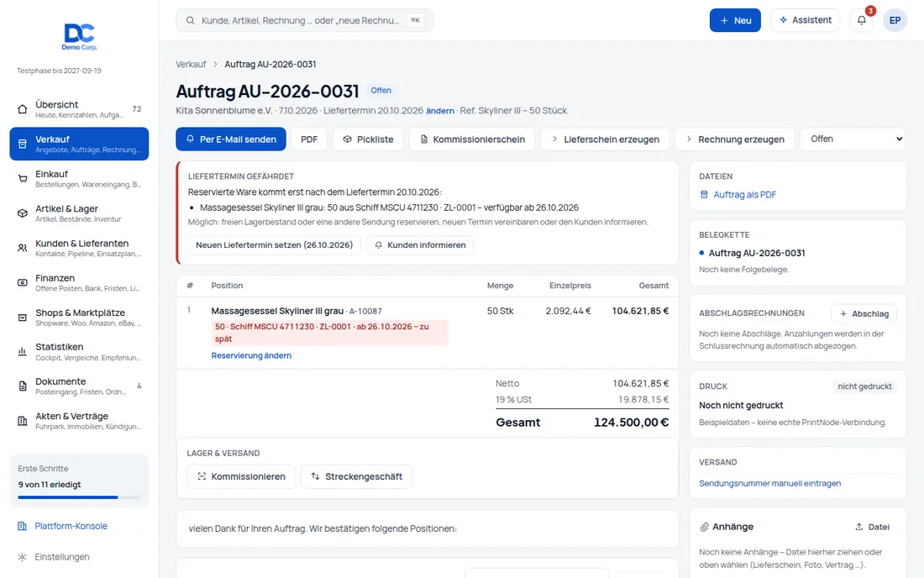Open Dokumente in the sidebar

click(79, 386)
